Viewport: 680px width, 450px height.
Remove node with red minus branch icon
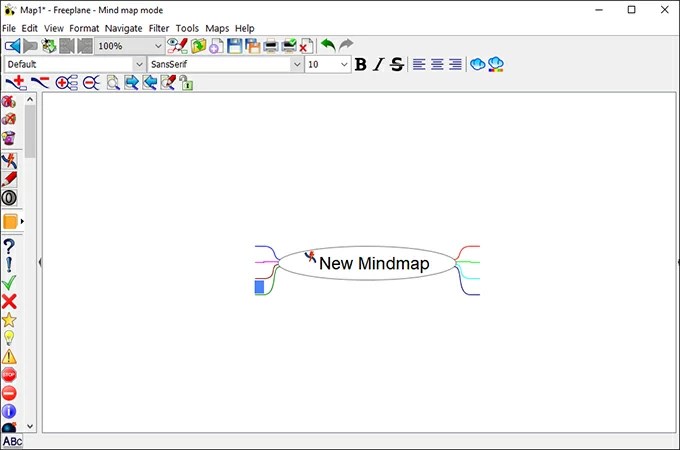click(x=40, y=82)
